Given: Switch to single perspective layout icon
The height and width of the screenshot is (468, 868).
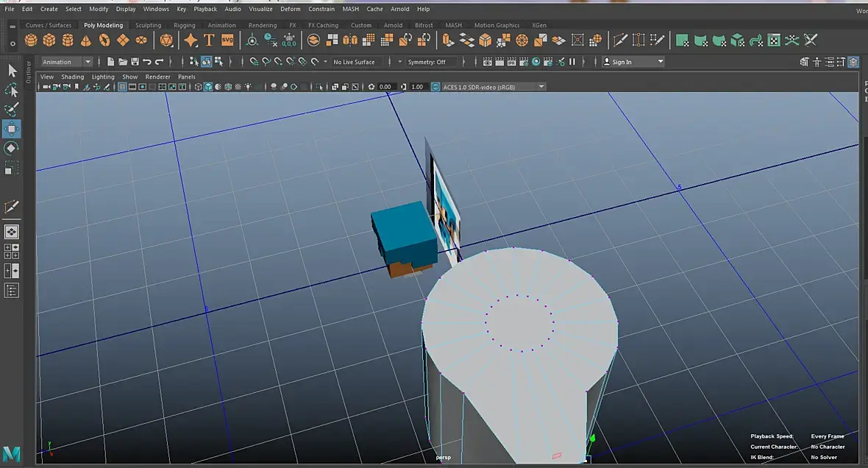Looking at the screenshot, I should (11, 232).
